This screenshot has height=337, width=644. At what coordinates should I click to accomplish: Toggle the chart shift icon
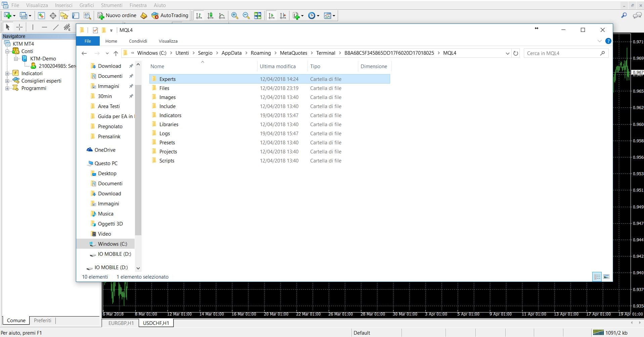tap(283, 15)
